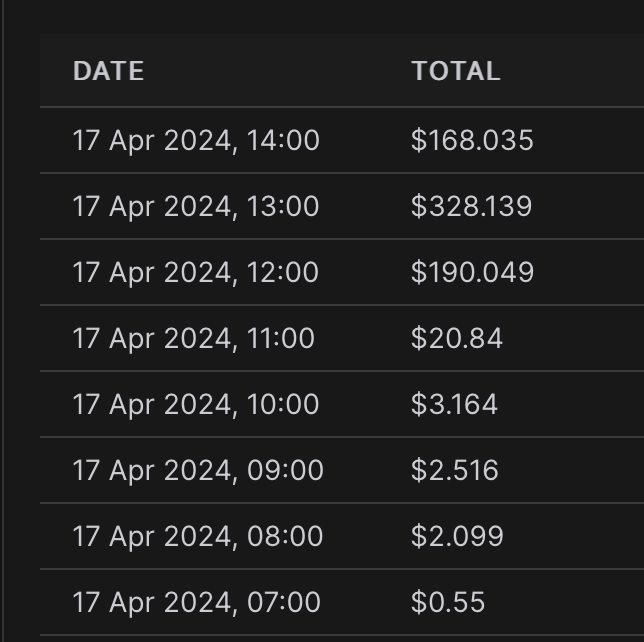644x642 pixels.
Task: Click the $328.139 total value
Action: pyautogui.click(x=471, y=206)
